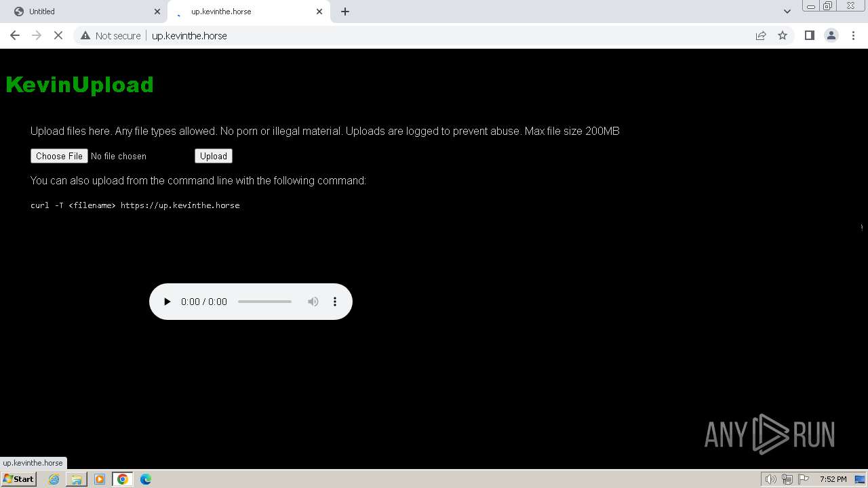Mute the audio player volume

[x=313, y=302]
